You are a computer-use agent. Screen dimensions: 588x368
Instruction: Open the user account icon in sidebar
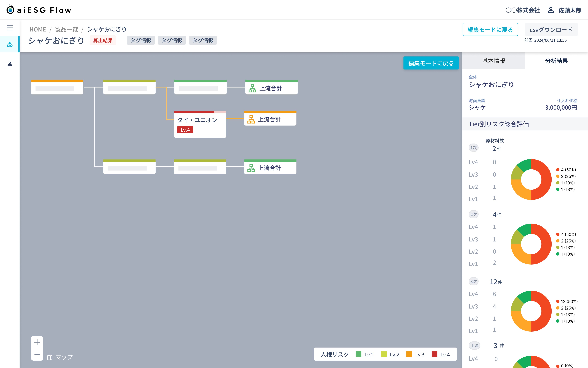pyautogui.click(x=10, y=64)
